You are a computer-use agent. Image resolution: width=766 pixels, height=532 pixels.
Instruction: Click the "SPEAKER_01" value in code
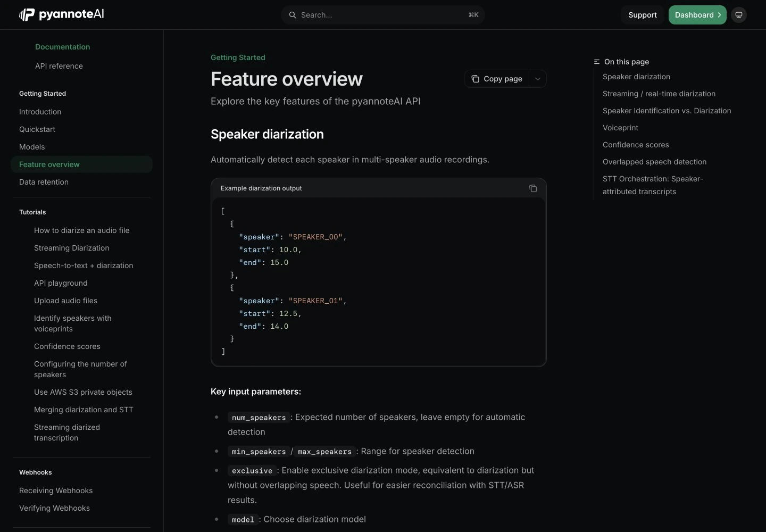pyautogui.click(x=315, y=301)
